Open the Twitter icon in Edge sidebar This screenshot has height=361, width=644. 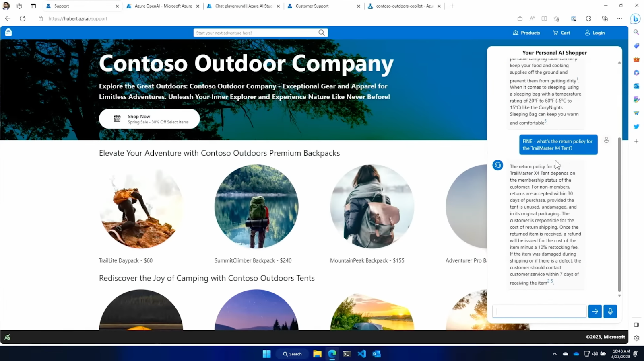tap(636, 127)
